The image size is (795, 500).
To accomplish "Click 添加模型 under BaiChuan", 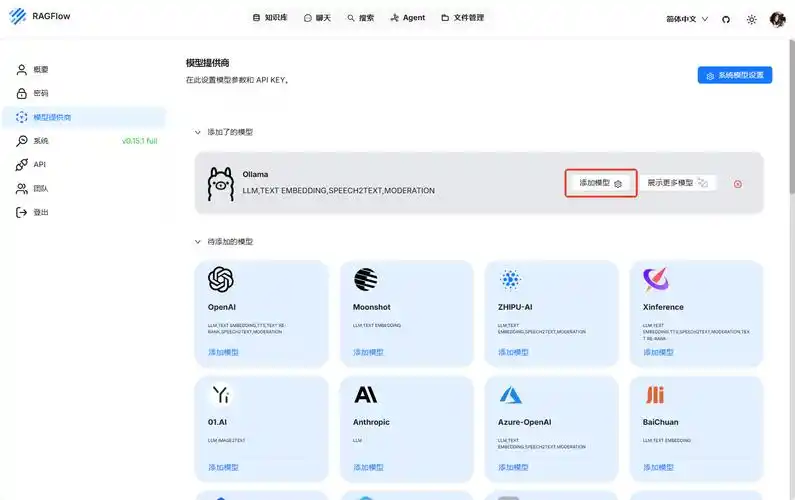I will pyautogui.click(x=658, y=467).
